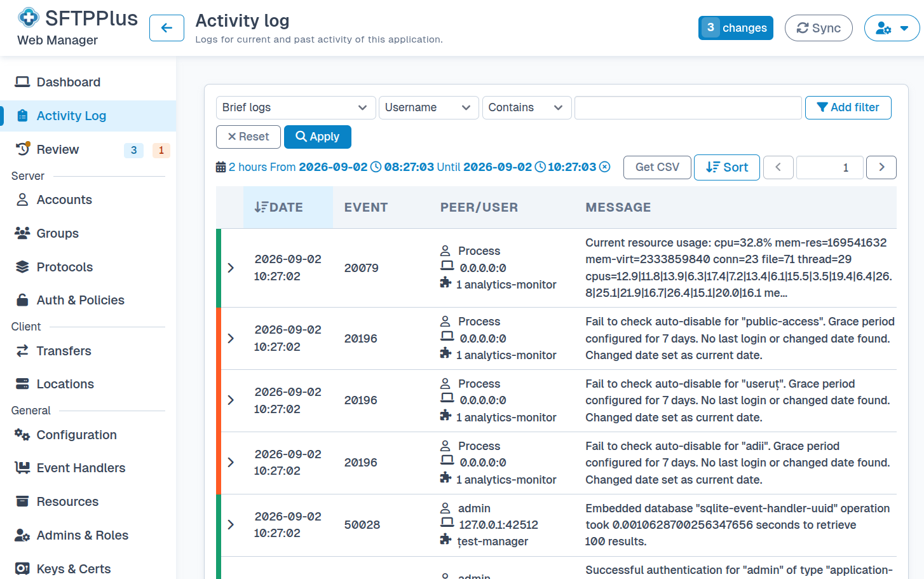The height and width of the screenshot is (579, 924).
Task: Click the Locations server icon
Action: (22, 384)
